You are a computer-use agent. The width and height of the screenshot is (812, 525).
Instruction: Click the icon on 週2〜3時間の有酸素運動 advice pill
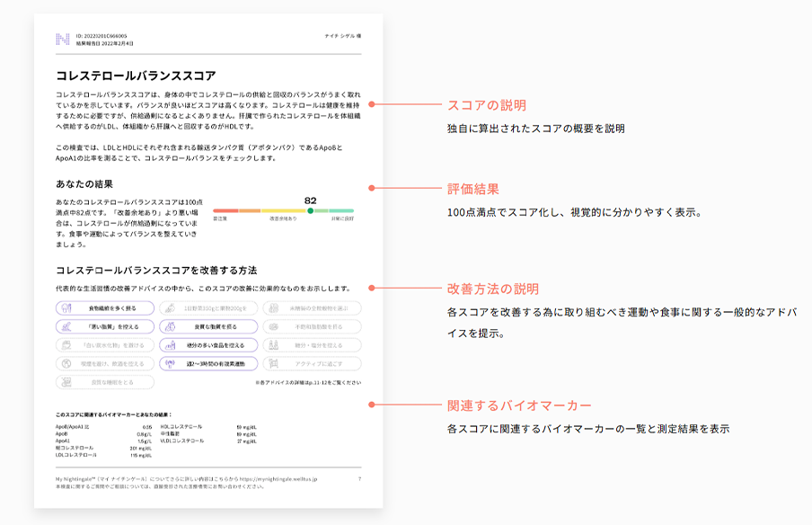click(169, 363)
